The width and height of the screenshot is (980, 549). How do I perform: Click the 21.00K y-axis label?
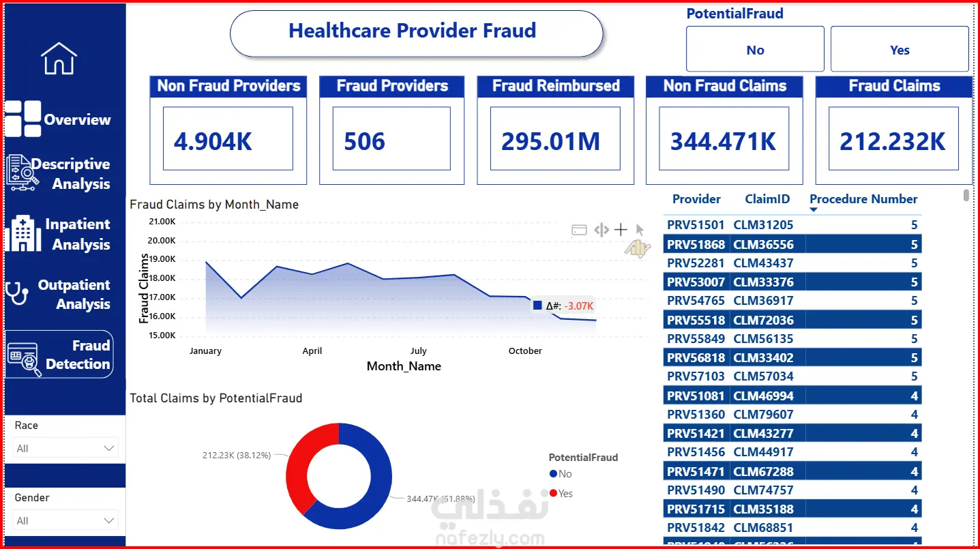162,222
